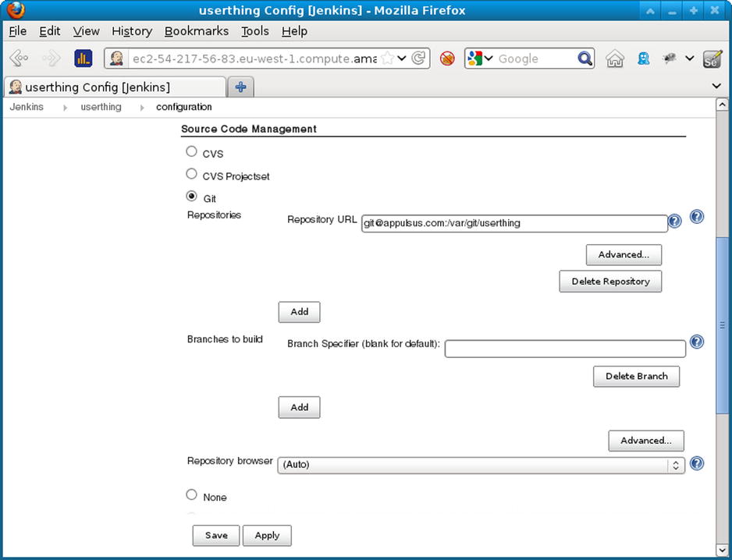Open help for Repository URL field
732x560 pixels.
pyautogui.click(x=674, y=222)
